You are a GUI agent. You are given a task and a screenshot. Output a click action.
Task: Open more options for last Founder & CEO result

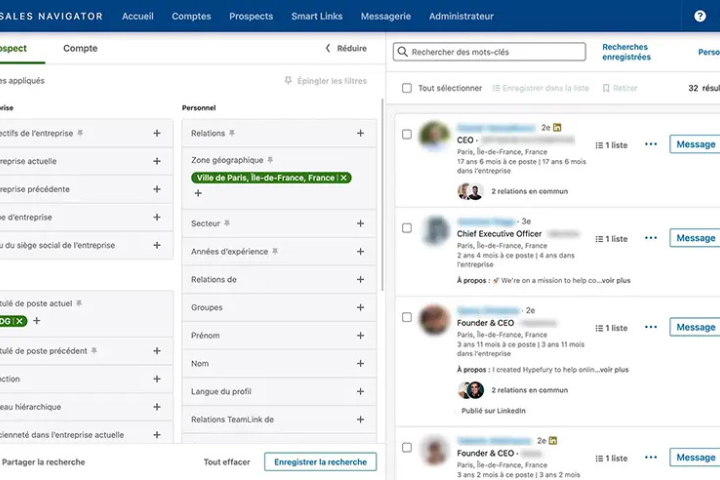651,457
